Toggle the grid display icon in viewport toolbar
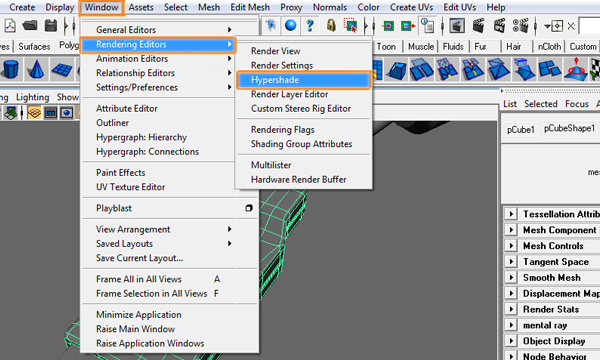 [x=34, y=113]
